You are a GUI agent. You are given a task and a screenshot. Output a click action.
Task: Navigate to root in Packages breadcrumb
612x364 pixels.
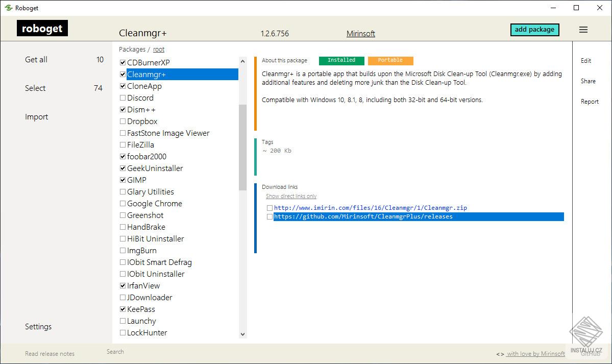point(159,50)
